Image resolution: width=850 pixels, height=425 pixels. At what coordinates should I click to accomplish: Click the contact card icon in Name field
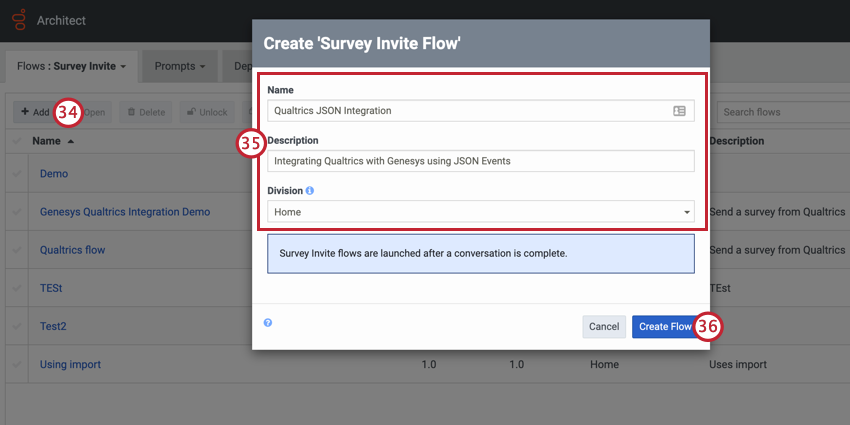click(x=679, y=111)
